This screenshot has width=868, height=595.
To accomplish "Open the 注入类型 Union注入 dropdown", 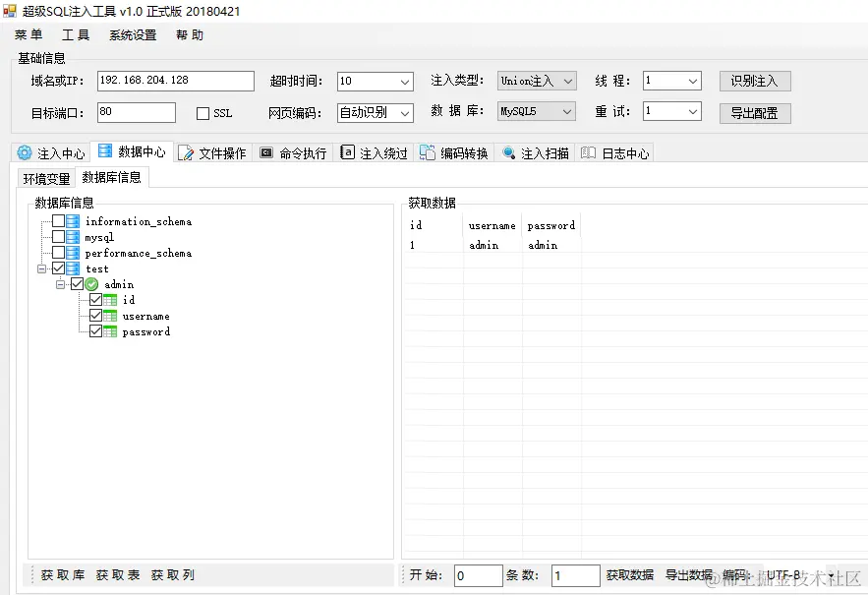I will 568,81.
